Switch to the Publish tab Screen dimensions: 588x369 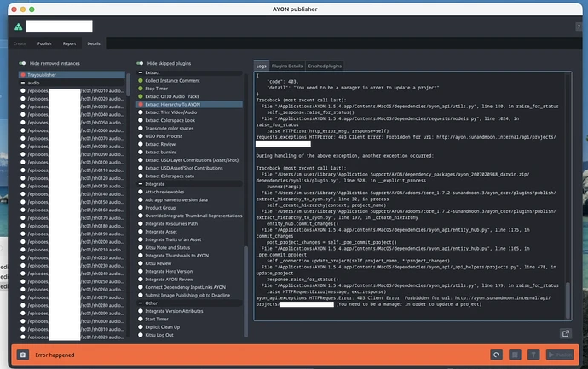tap(44, 43)
